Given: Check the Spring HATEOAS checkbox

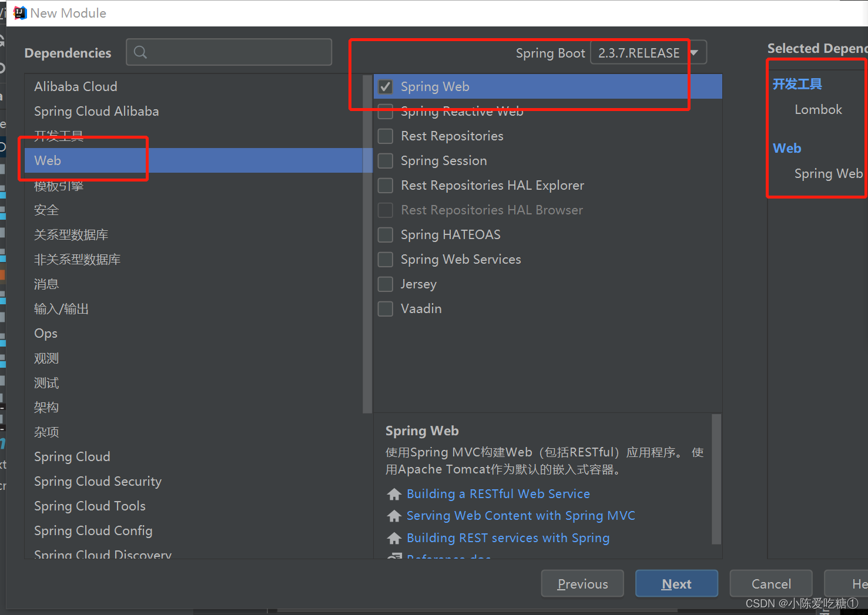Looking at the screenshot, I should [x=386, y=235].
